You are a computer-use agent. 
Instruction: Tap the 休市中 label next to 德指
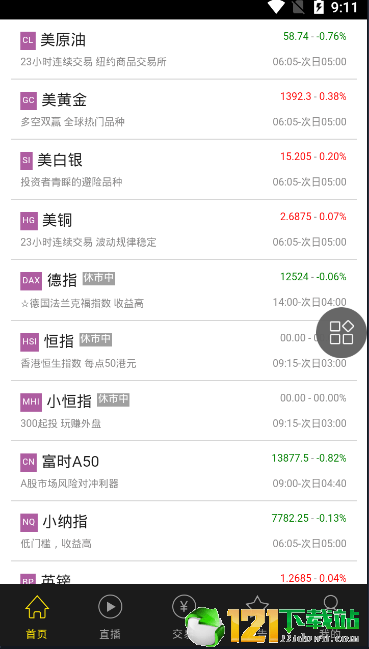pyautogui.click(x=98, y=279)
